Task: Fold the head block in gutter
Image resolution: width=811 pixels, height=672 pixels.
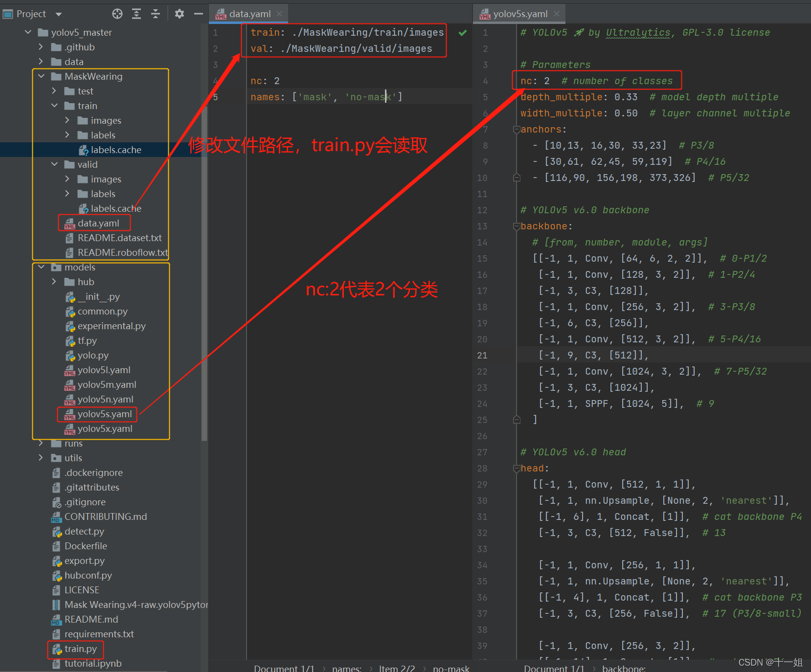Action: [x=516, y=469]
